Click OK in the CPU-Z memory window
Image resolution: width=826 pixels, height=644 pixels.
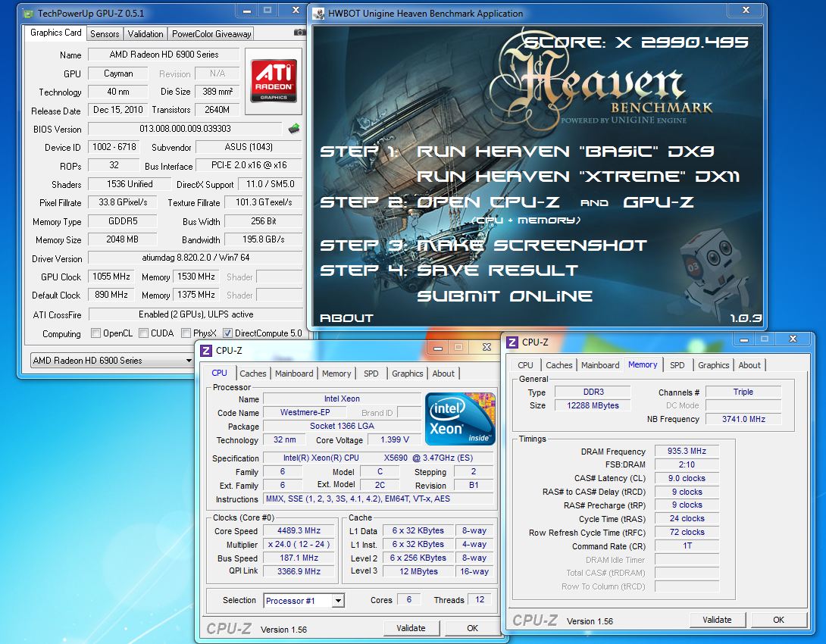click(778, 620)
